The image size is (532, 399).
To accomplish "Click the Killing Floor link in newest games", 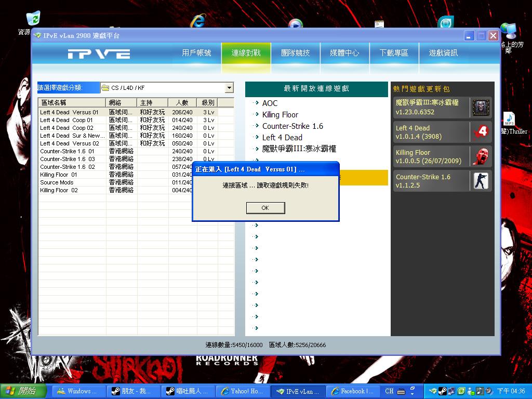I will tap(280, 115).
